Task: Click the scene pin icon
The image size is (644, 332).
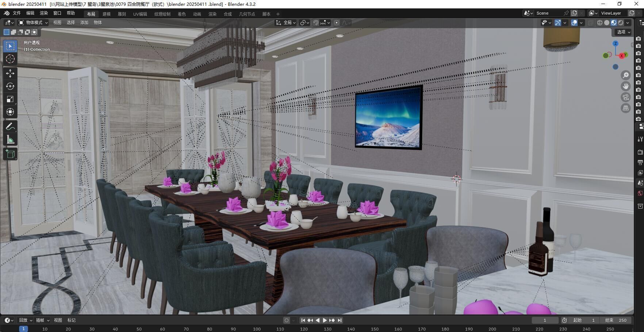Action: point(566,13)
